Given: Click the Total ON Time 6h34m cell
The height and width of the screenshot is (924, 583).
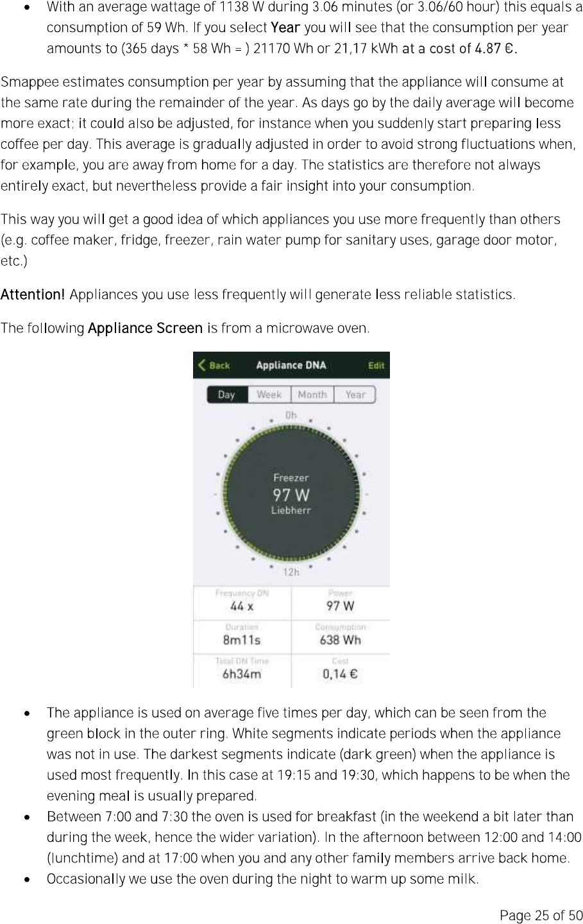Looking at the screenshot, I should 242,670.
